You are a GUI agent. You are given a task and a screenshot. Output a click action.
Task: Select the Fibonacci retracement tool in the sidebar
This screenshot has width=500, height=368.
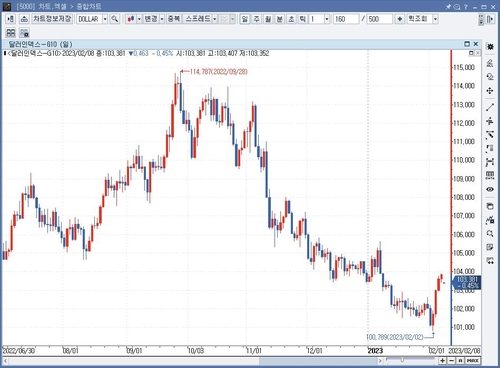(490, 149)
